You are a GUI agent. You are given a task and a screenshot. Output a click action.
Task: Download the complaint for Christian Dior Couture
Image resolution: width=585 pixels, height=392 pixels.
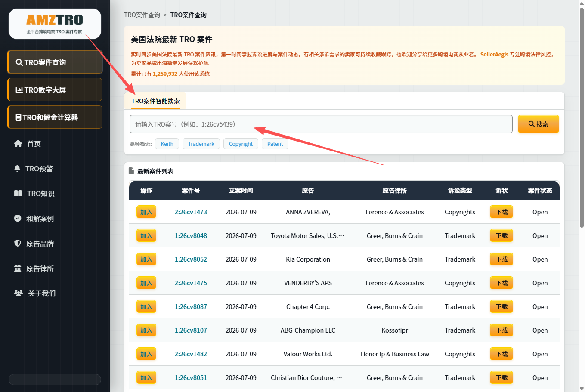click(501, 378)
